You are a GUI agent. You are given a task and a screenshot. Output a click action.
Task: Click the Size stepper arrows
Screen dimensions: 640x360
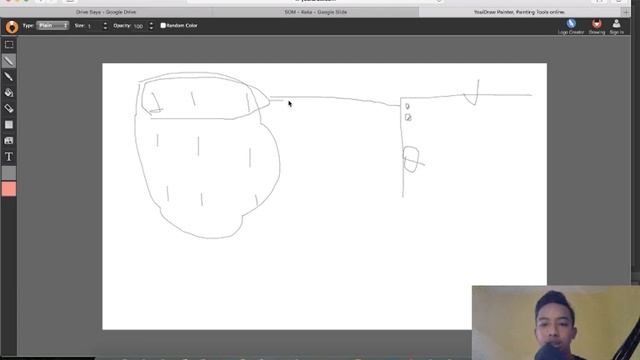(x=105, y=26)
